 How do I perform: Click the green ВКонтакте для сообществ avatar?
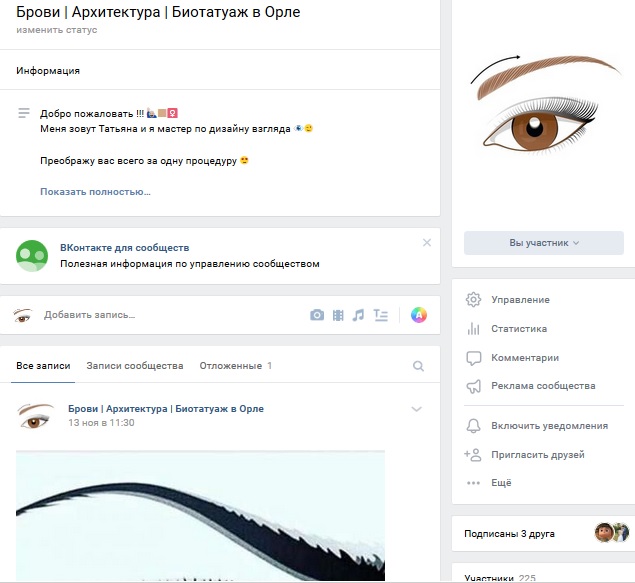coord(32,256)
